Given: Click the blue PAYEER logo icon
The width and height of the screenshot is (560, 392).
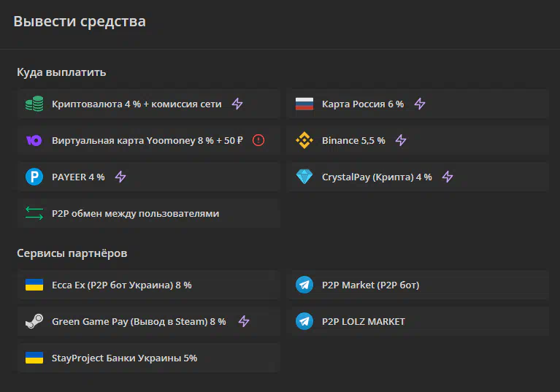Looking at the screenshot, I should (x=34, y=177).
